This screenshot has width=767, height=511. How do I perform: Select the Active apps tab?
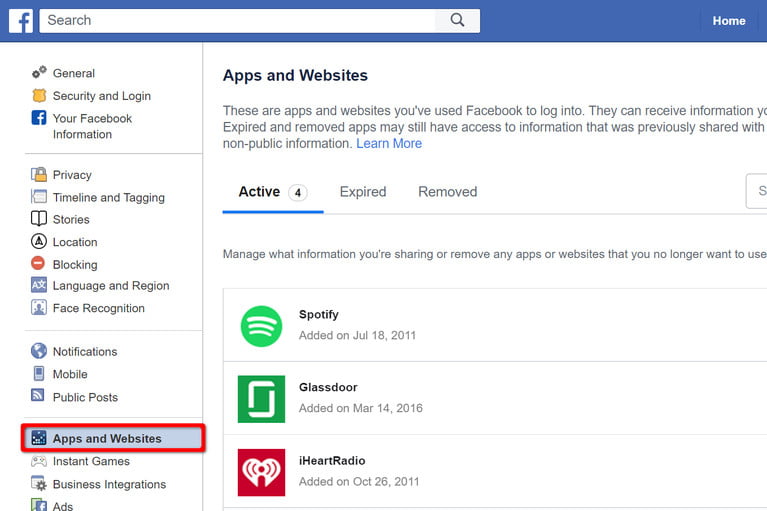click(x=259, y=192)
